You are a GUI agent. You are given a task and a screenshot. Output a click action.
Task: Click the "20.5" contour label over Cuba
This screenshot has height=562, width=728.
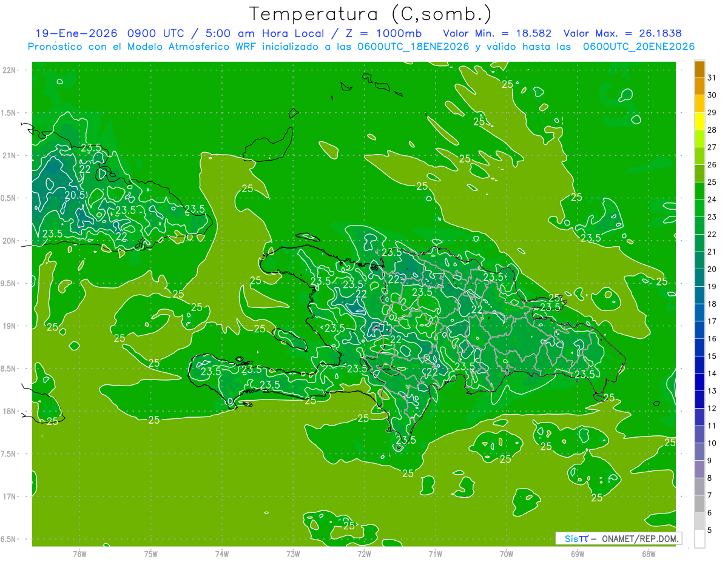tap(75, 195)
